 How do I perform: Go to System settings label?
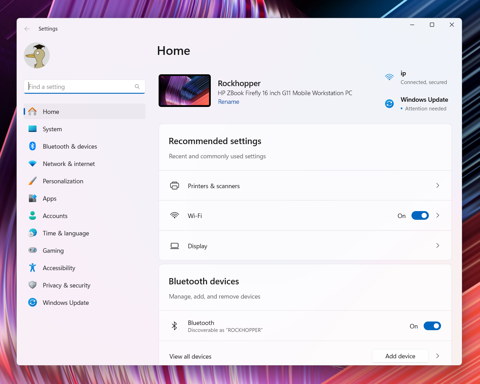[52, 129]
